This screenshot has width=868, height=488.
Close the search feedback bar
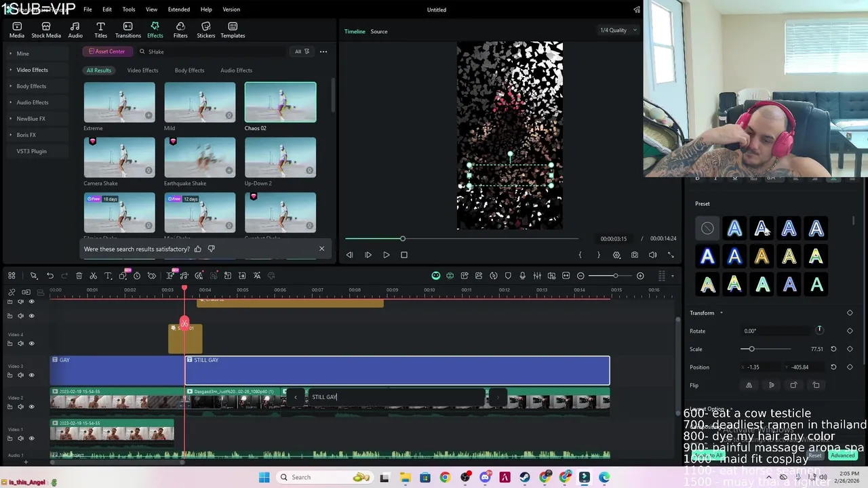[x=321, y=249]
